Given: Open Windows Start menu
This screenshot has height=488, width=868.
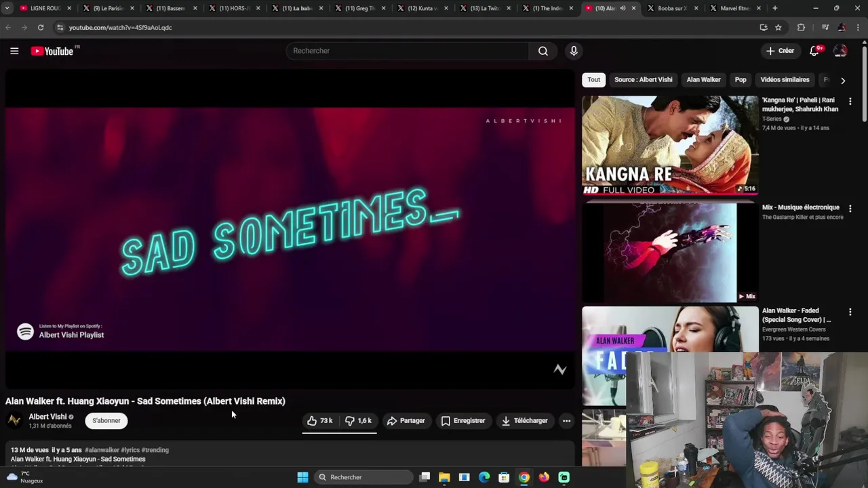Looking at the screenshot, I should (302, 477).
